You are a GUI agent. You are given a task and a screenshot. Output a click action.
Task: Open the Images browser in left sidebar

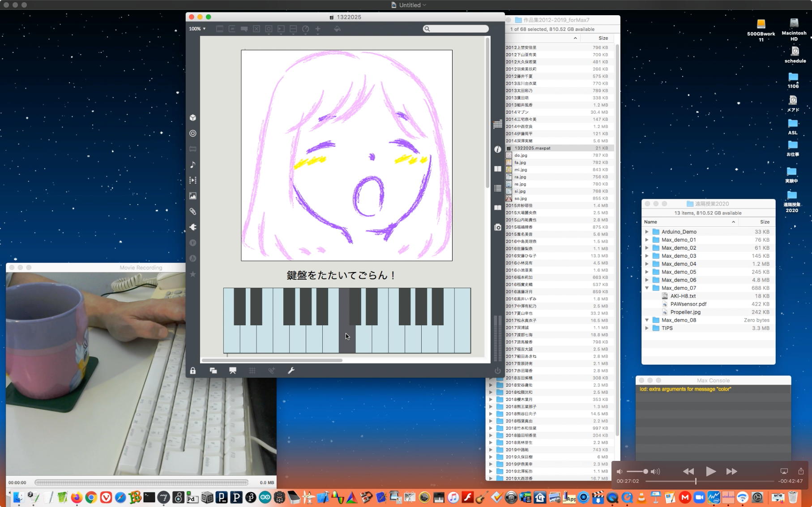tap(193, 196)
